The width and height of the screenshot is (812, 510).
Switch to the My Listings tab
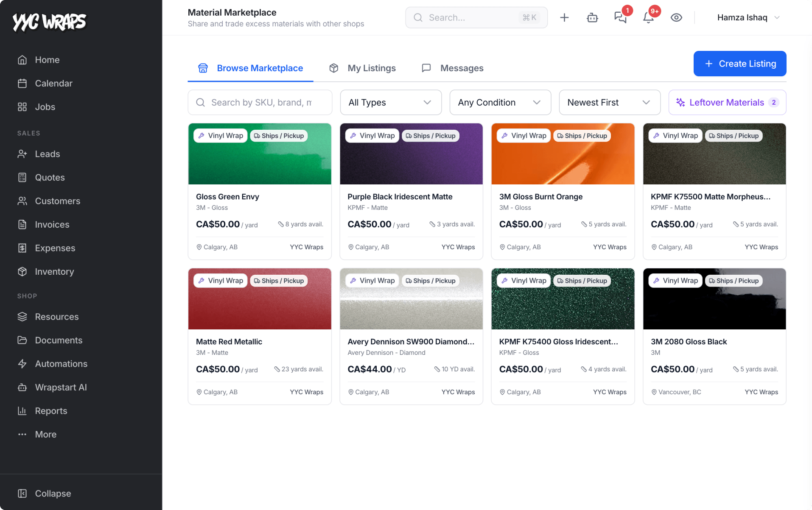[362, 68]
